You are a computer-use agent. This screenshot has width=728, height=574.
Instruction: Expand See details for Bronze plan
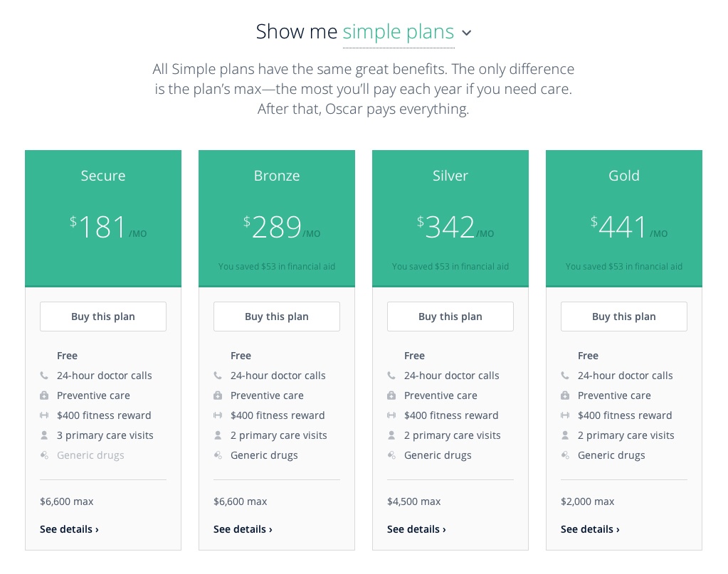click(x=243, y=529)
